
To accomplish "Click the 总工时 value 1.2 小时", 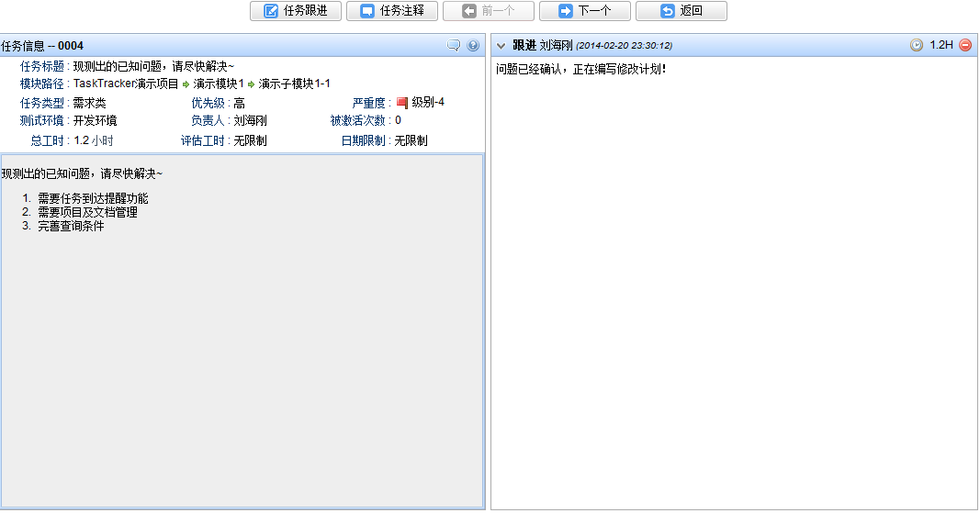I will pyautogui.click(x=94, y=140).
